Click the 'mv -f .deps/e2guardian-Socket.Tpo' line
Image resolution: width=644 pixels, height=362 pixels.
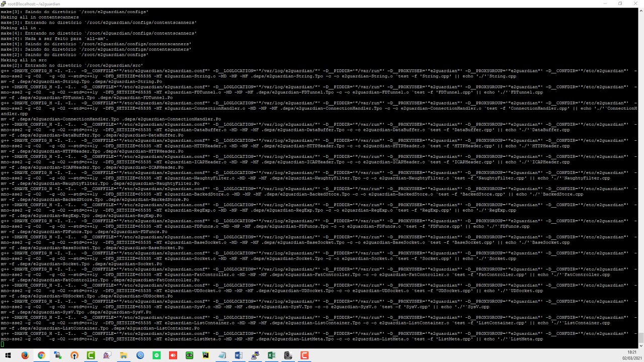[81, 264]
